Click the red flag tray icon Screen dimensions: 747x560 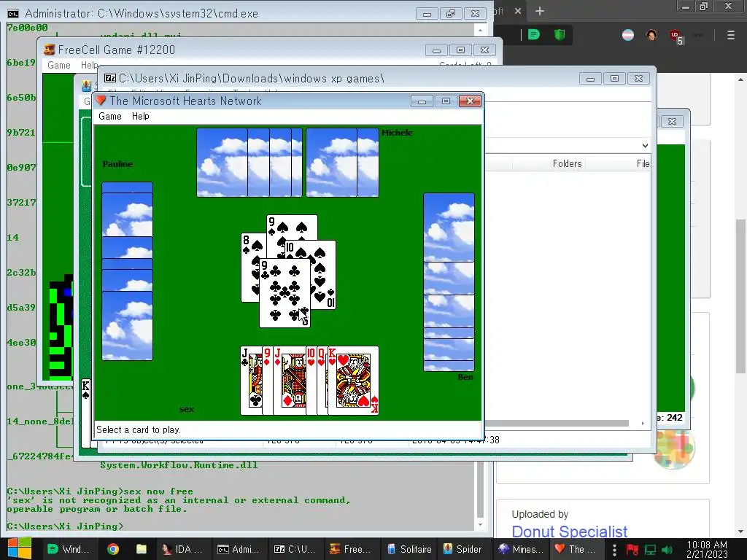[632, 550]
